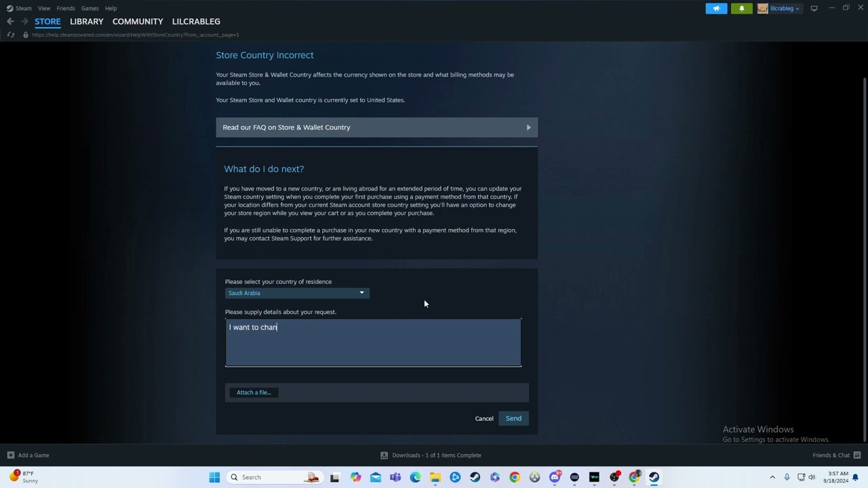Click Attach a file button

click(254, 392)
